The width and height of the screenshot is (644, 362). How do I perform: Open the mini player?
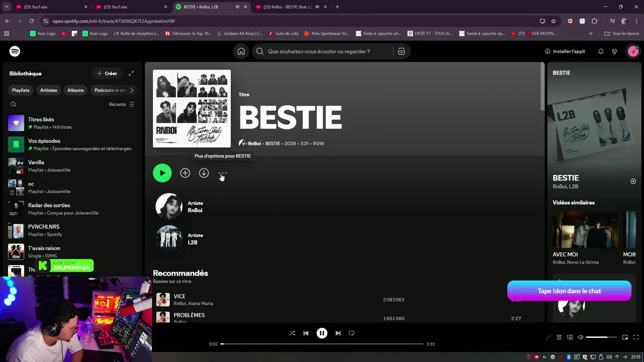[x=625, y=337]
